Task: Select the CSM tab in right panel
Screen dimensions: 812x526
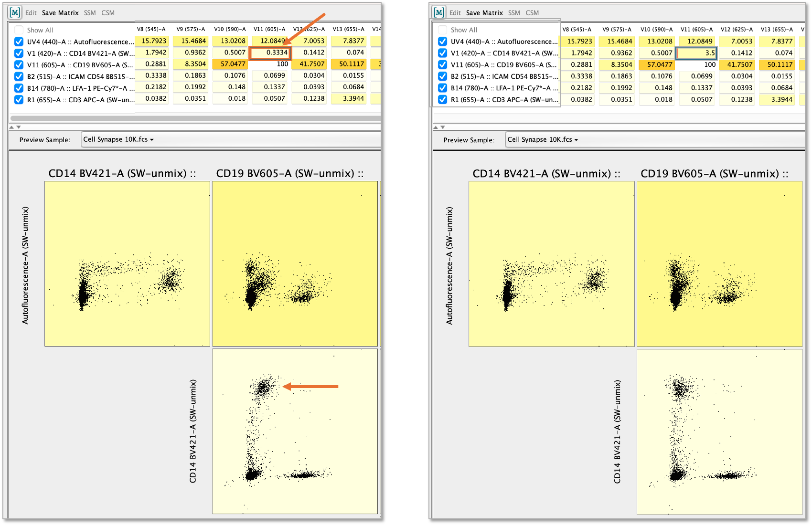Action: (532, 13)
